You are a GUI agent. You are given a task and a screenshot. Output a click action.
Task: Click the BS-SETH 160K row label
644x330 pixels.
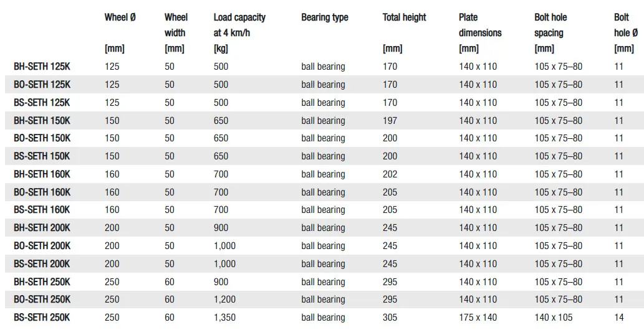(42, 210)
